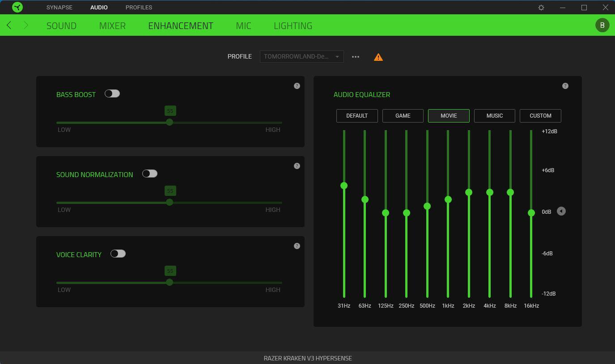615x364 pixels.
Task: Open the settings gear icon
Action: [x=541, y=8]
